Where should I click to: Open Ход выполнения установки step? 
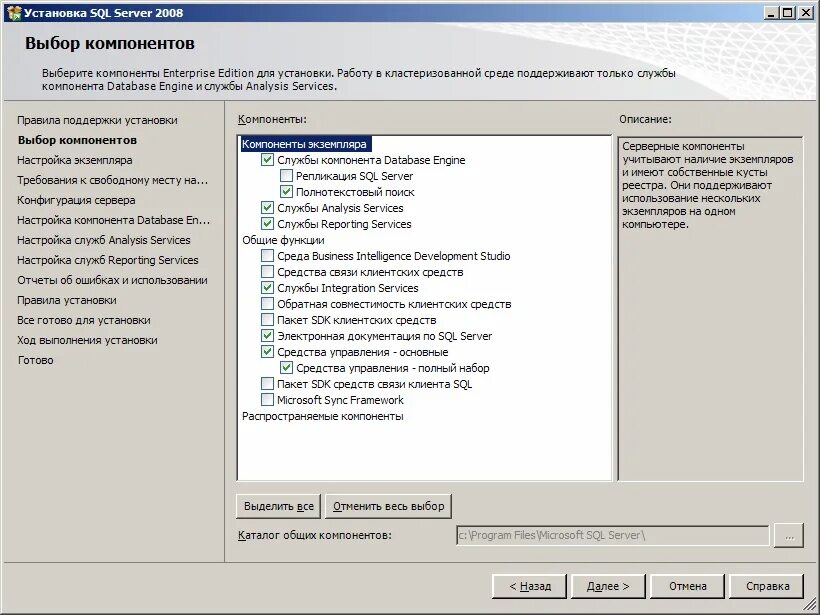coord(87,340)
